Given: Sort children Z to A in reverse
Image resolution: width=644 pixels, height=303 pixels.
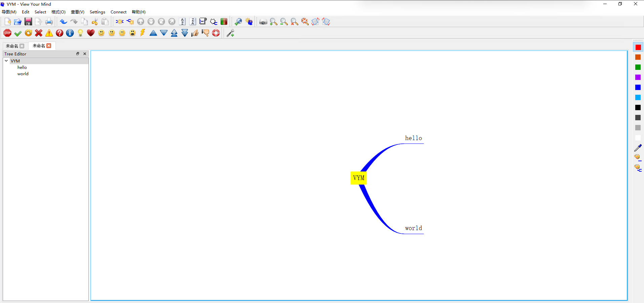Looking at the screenshot, I should pos(193,22).
